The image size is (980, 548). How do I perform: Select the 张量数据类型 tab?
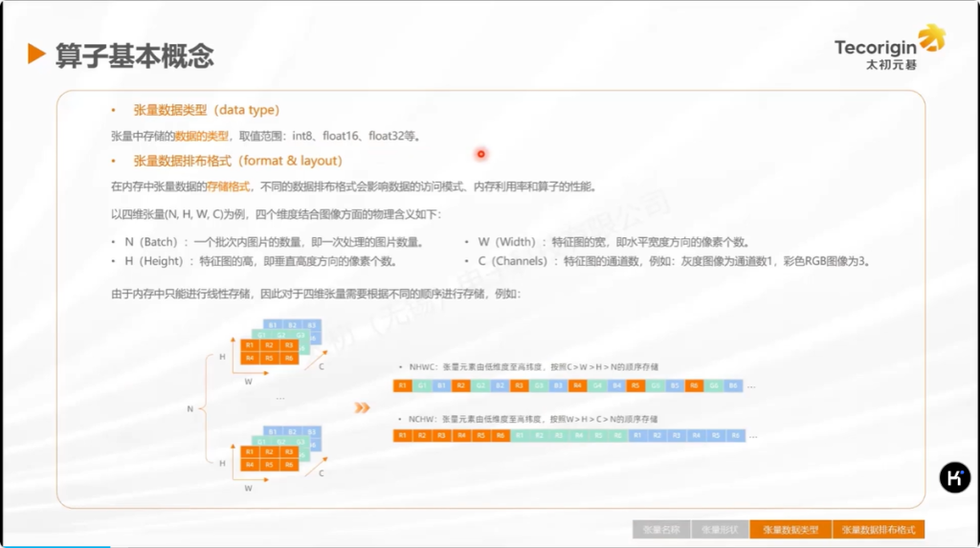791,529
